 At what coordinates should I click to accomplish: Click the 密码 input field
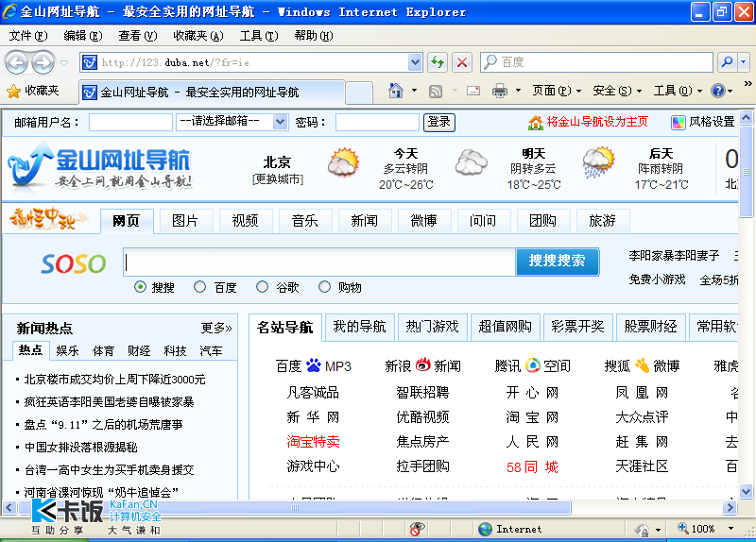377,123
